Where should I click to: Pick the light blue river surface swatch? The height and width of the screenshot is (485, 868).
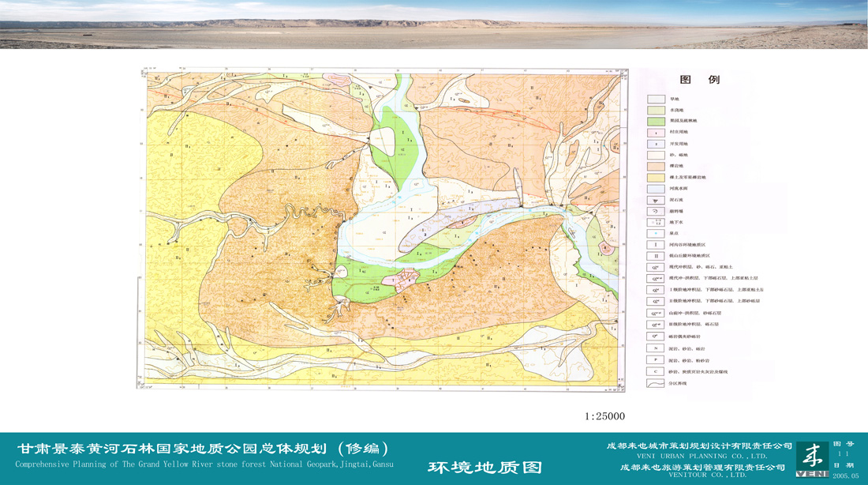(x=656, y=189)
